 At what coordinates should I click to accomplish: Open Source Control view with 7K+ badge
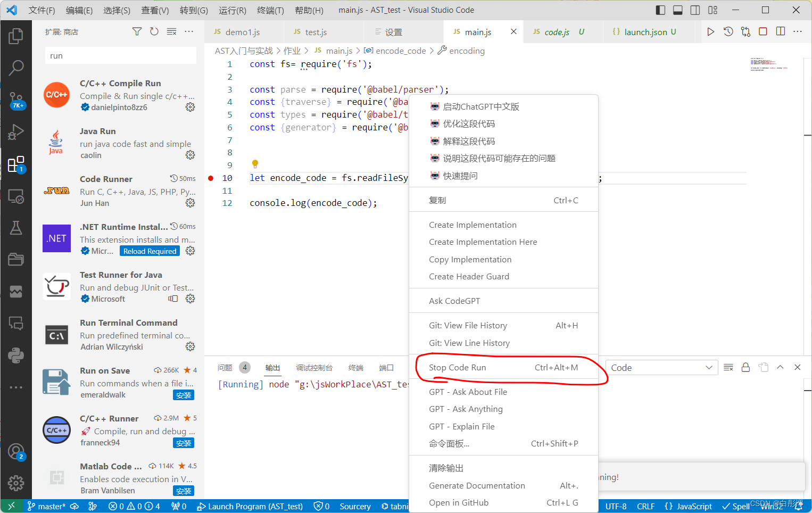[x=16, y=100]
